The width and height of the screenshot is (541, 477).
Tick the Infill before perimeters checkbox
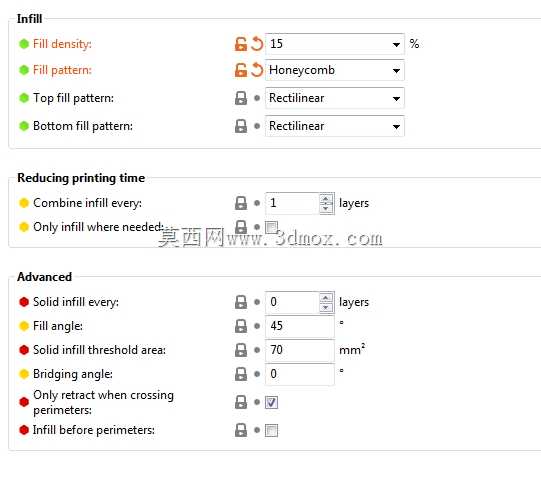271,430
